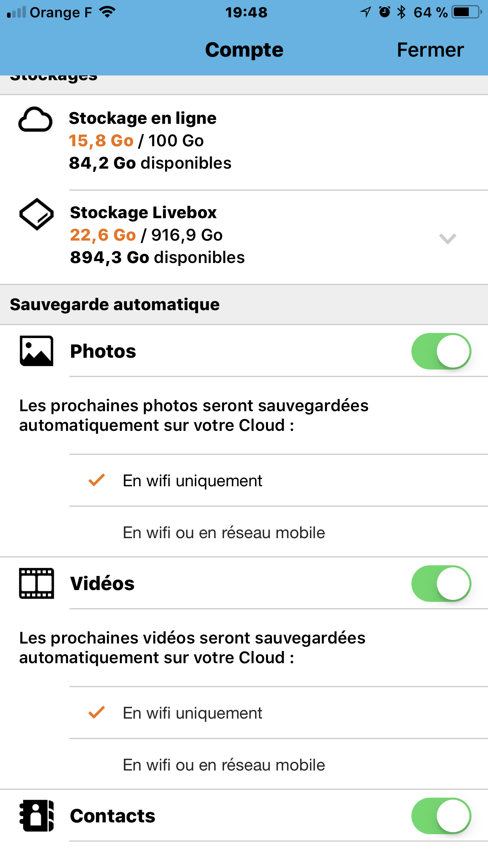The image size is (488, 868).
Task: Choose wifi or mobile network for videos
Action: pos(224,765)
